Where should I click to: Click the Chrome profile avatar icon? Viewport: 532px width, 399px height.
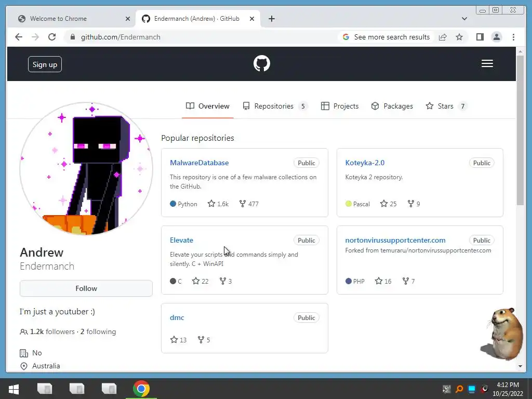496,37
